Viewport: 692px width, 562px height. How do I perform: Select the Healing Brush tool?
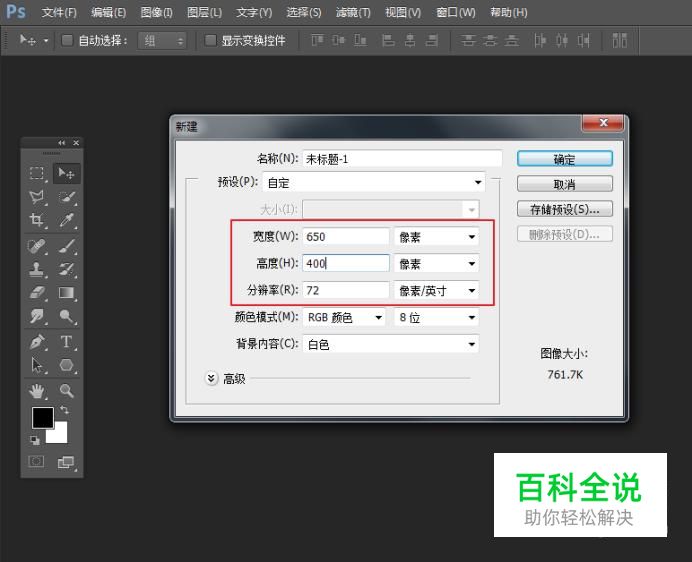(x=37, y=246)
